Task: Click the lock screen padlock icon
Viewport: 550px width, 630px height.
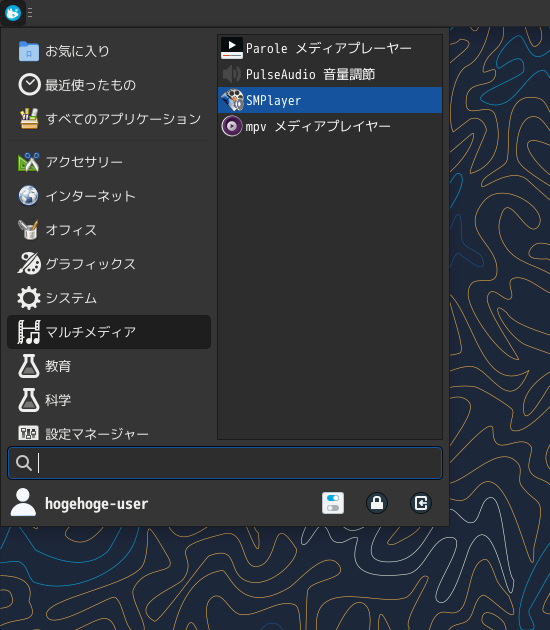Action: coord(377,503)
